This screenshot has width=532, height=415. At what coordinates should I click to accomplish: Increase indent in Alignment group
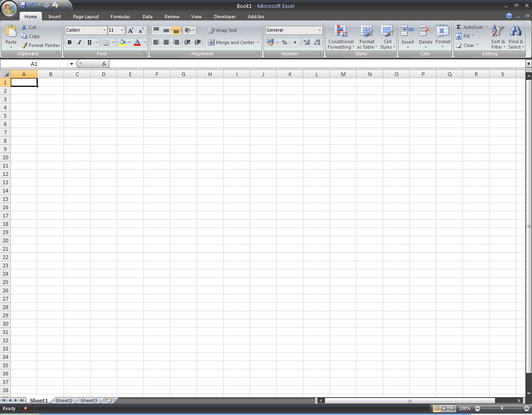198,42
